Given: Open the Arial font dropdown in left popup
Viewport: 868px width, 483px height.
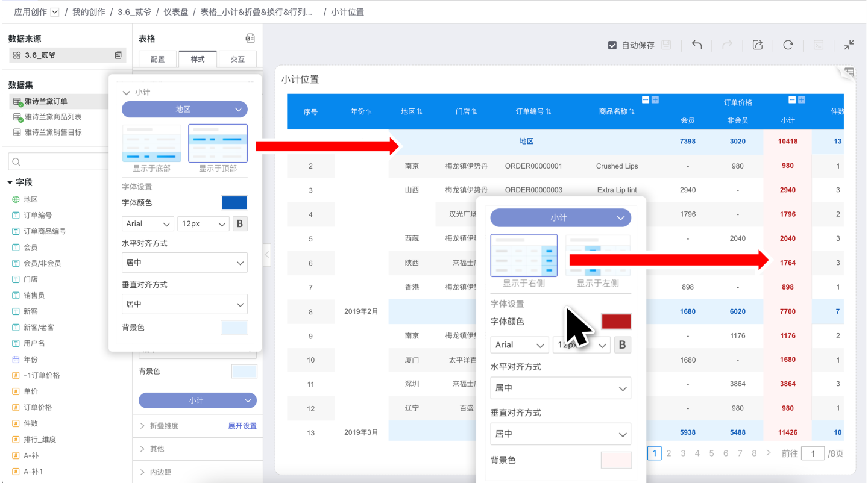Looking at the screenshot, I should pos(148,224).
